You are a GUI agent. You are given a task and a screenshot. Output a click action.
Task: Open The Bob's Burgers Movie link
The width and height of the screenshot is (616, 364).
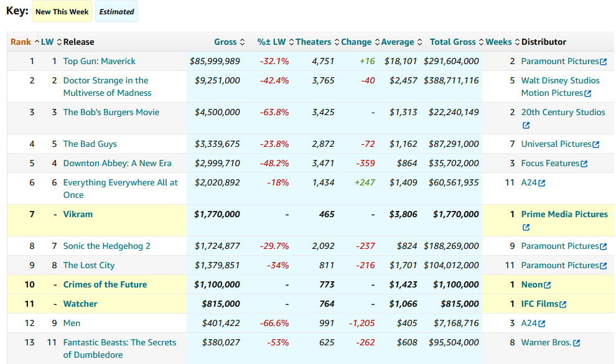[111, 112]
